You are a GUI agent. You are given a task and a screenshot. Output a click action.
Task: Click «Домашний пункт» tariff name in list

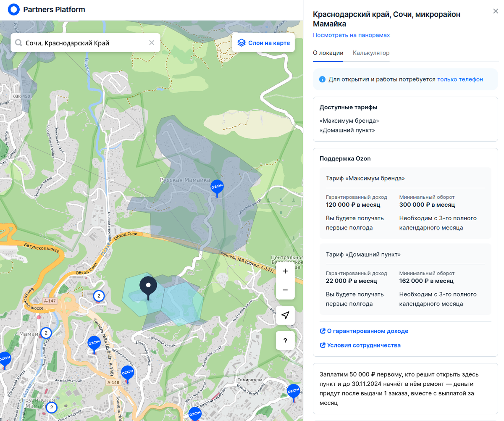pyautogui.click(x=347, y=130)
